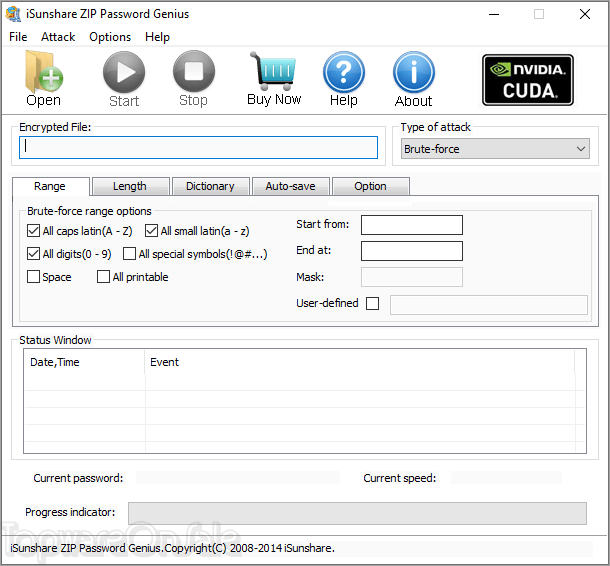Switch to the Dictionary tab

click(210, 186)
